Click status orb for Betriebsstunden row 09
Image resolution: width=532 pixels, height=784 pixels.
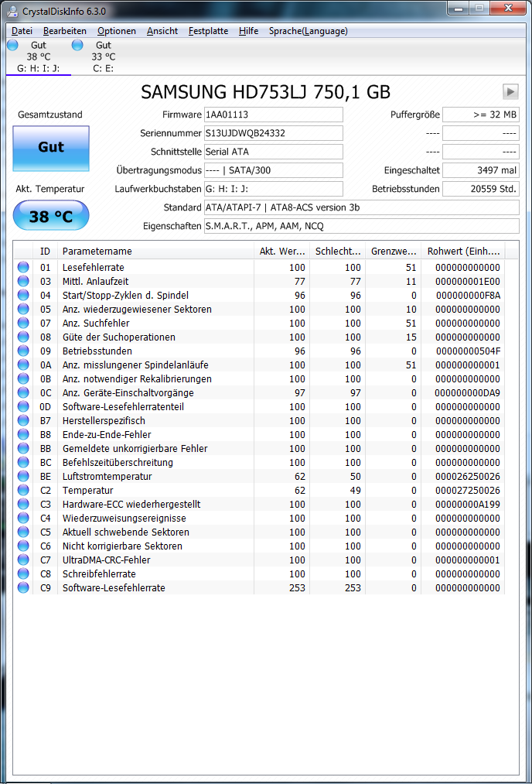coord(23,351)
